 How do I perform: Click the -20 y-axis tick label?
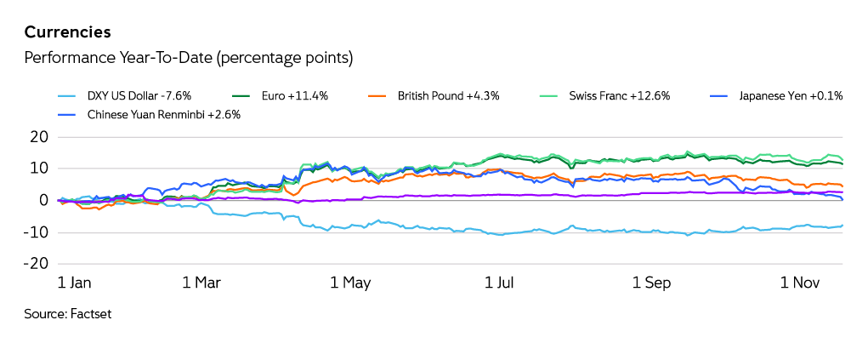coord(36,264)
